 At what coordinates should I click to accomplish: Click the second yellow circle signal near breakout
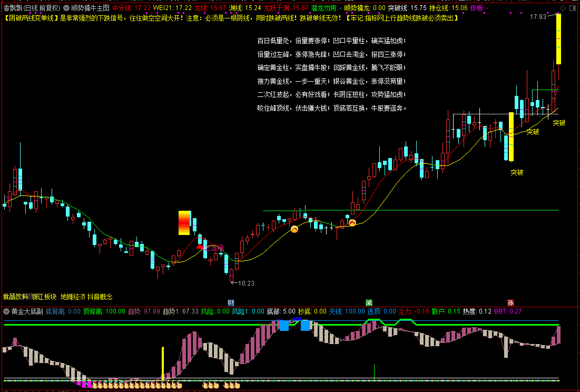352,223
